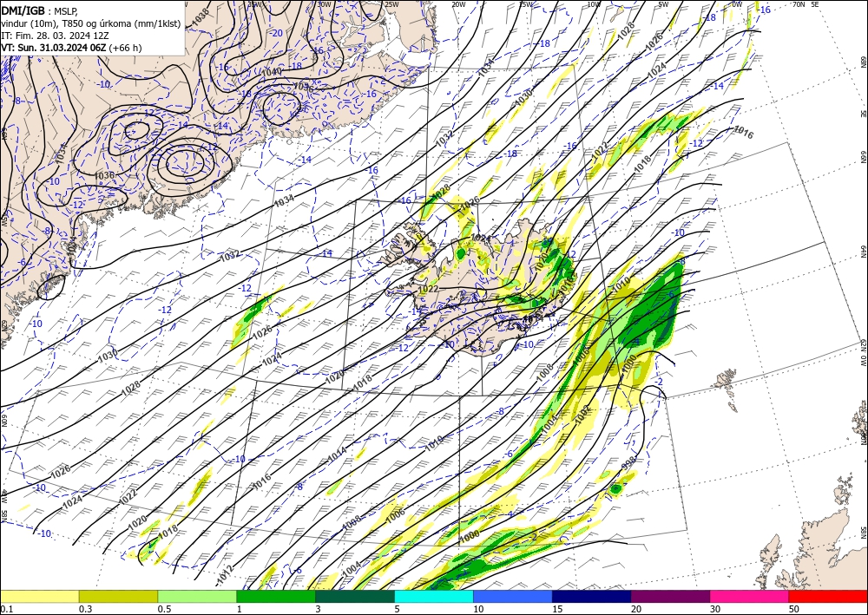Click the '10W' longitude label

[x=594, y=4]
